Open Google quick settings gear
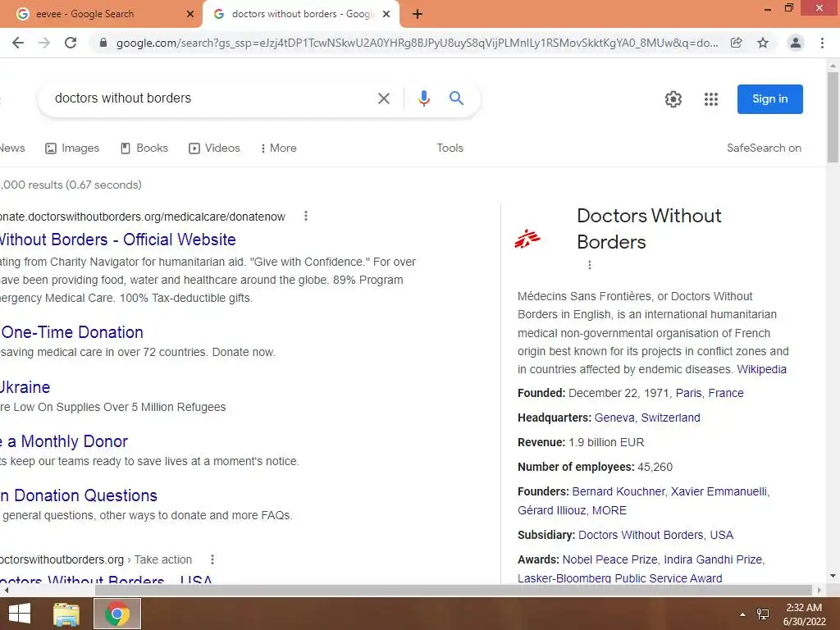 (x=673, y=99)
